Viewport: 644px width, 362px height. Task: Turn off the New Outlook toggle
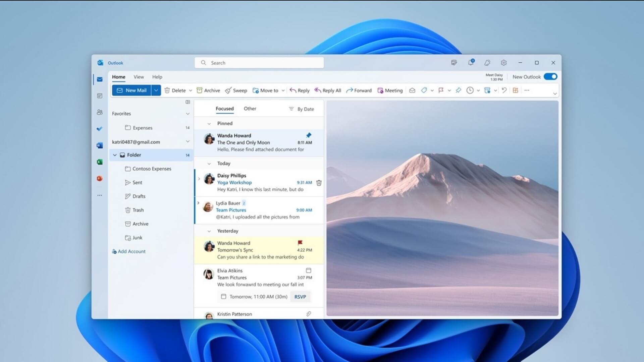pos(550,76)
